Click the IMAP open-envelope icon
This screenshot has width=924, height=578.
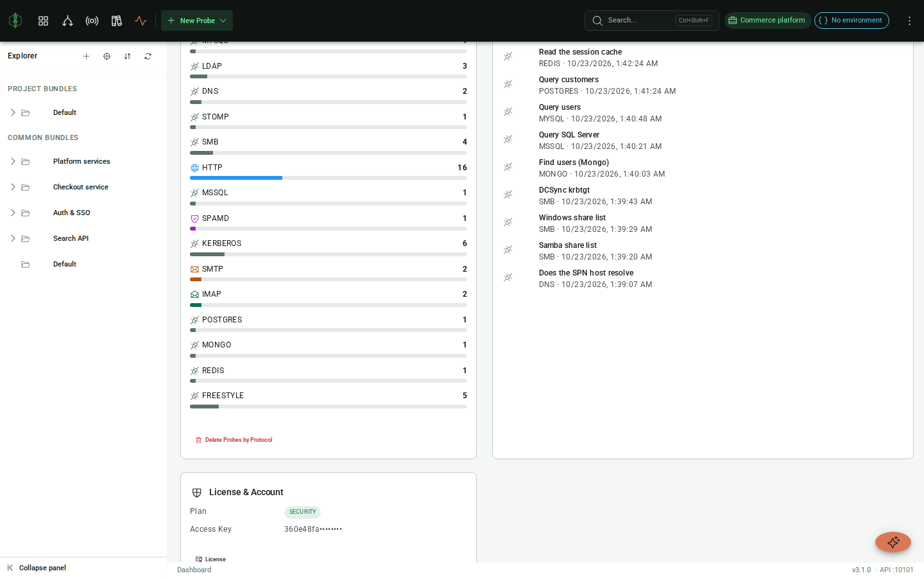coord(194,295)
